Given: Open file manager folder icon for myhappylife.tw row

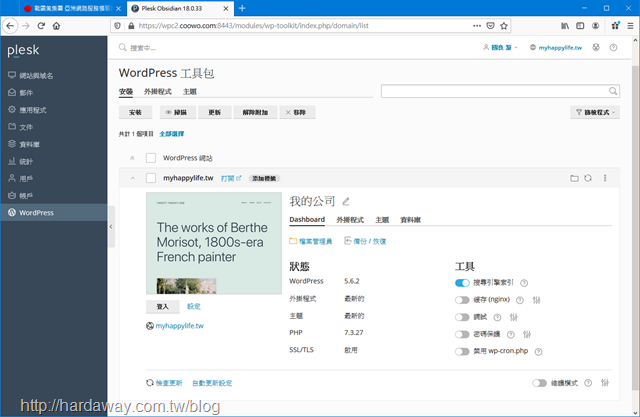Looking at the screenshot, I should tap(574, 178).
